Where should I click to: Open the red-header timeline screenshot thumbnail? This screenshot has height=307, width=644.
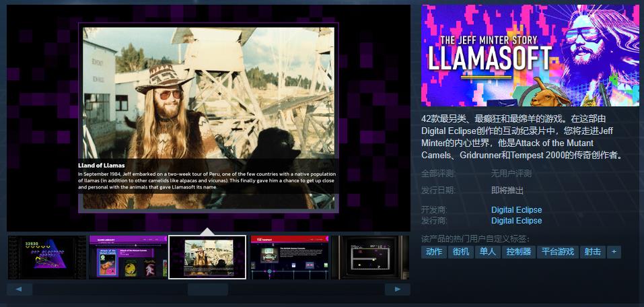[289, 257]
